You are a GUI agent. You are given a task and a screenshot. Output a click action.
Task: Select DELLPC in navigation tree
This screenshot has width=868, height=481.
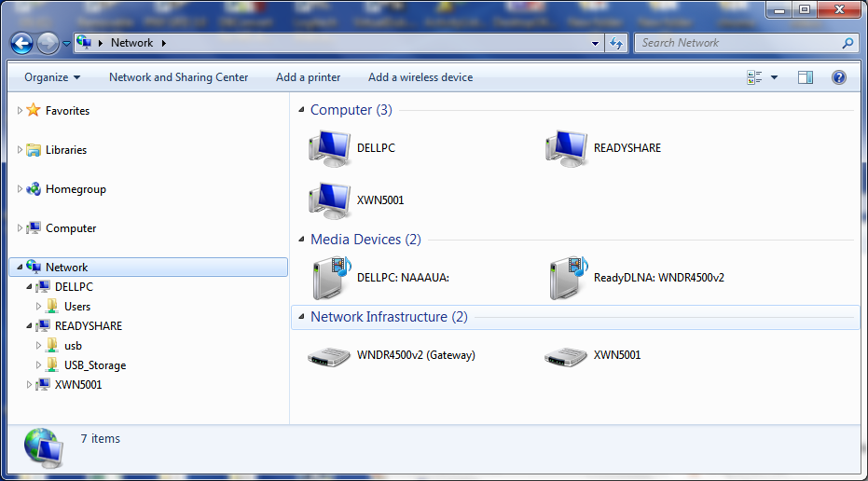[x=74, y=287]
